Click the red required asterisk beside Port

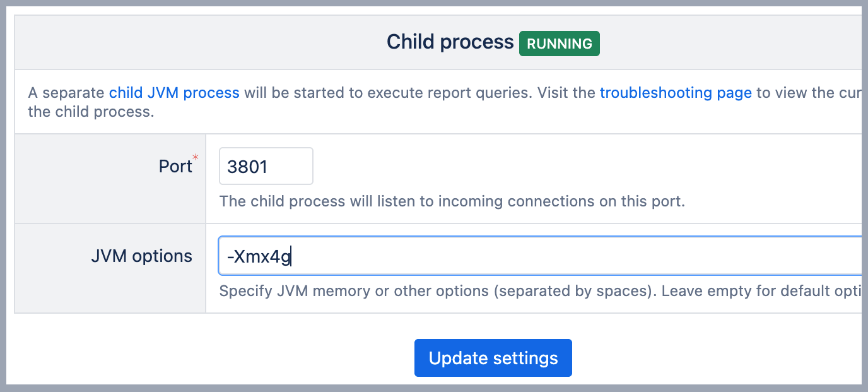click(x=196, y=157)
